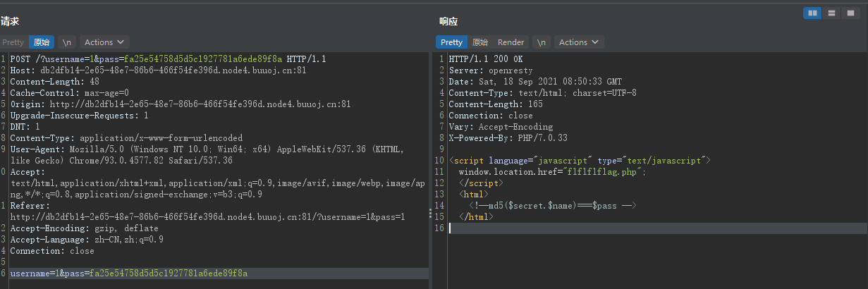
Task: Click the script language tag line
Action: coord(580,161)
